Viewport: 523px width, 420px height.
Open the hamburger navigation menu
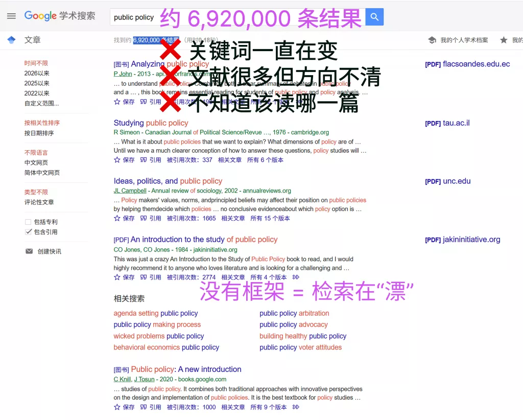point(12,15)
